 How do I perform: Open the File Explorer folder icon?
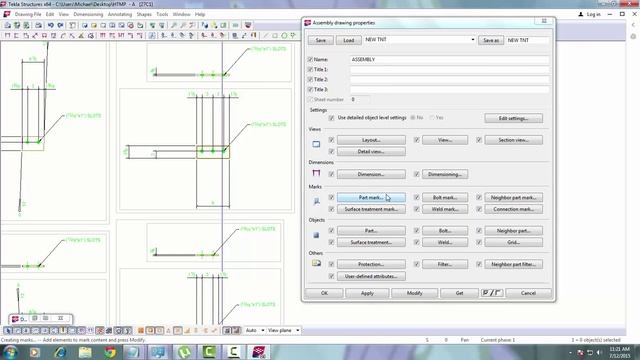click(85, 351)
